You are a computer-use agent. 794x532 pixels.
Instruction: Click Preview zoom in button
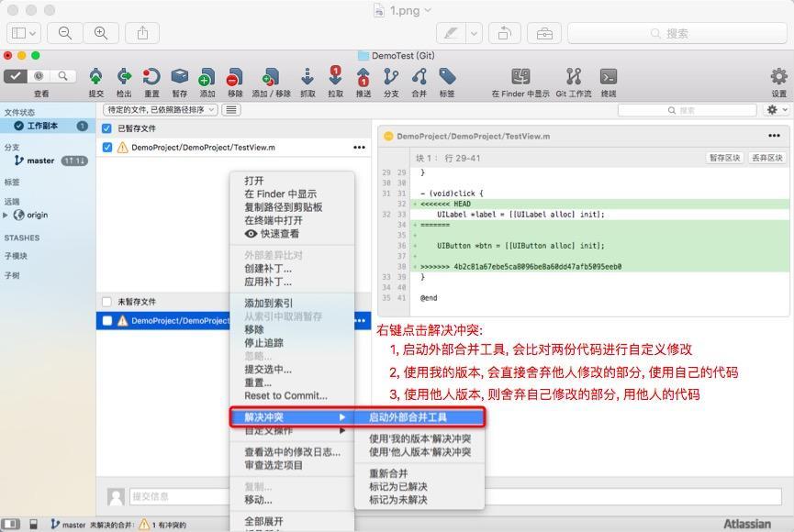[101, 33]
